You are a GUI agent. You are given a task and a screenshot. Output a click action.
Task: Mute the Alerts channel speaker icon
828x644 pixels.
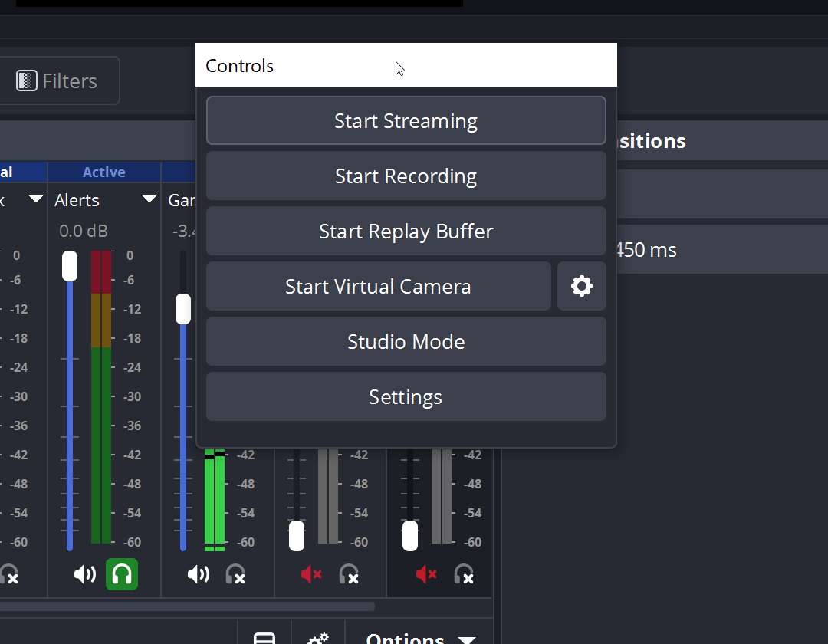(84, 574)
